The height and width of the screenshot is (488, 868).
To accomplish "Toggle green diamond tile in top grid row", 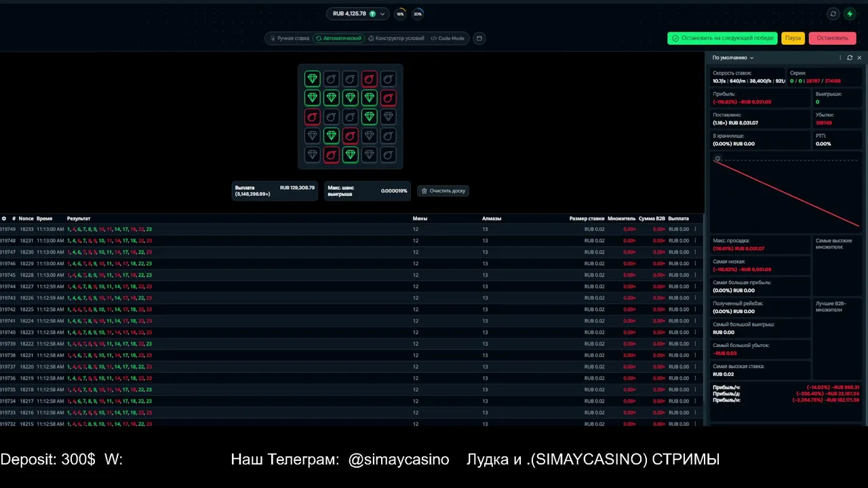I will pyautogui.click(x=312, y=79).
